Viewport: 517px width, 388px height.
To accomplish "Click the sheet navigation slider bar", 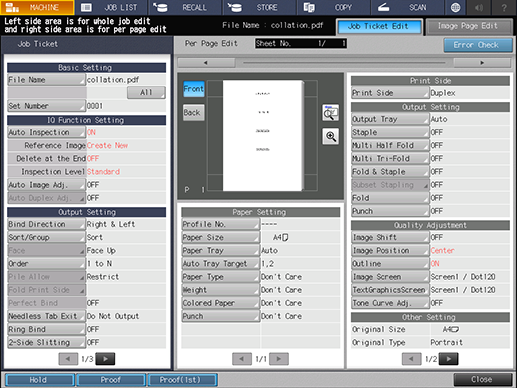I will (x=344, y=63).
